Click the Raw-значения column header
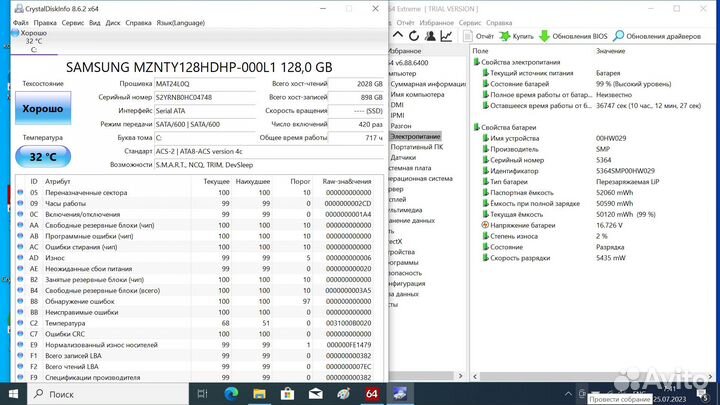The width and height of the screenshot is (720, 405). pyautogui.click(x=347, y=181)
